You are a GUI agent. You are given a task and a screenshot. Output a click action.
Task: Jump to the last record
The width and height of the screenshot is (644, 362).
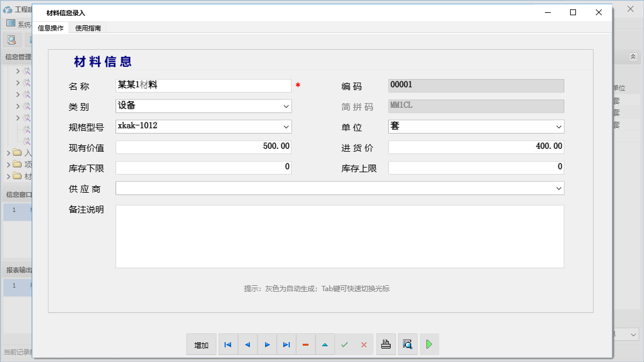click(x=286, y=344)
